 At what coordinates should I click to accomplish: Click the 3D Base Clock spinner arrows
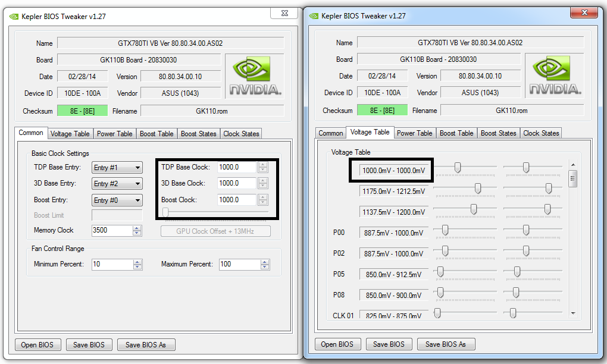click(263, 183)
